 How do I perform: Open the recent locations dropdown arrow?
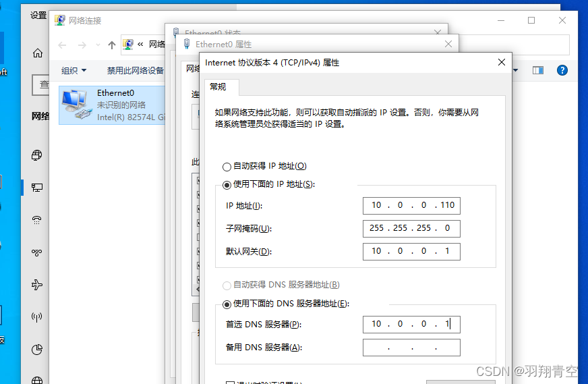coord(98,45)
